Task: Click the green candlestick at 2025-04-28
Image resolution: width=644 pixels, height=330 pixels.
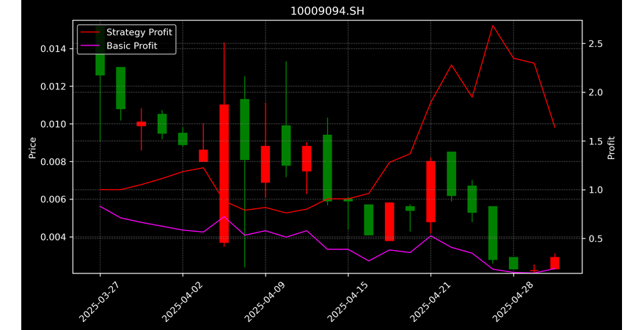Action: [x=513, y=263]
